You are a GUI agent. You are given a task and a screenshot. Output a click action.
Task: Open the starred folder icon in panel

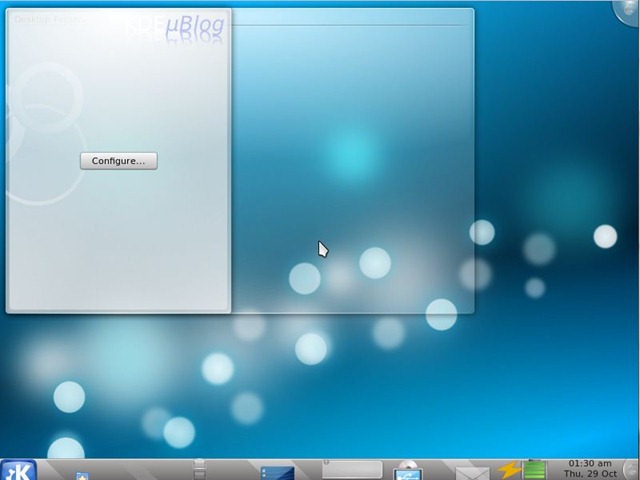coord(82,476)
